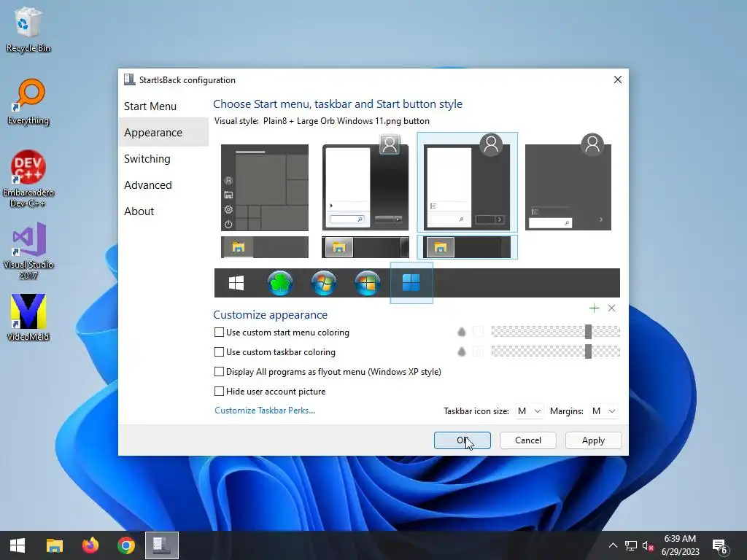
Task: Launch the VideoMeld desktop shortcut
Action: 28,318
